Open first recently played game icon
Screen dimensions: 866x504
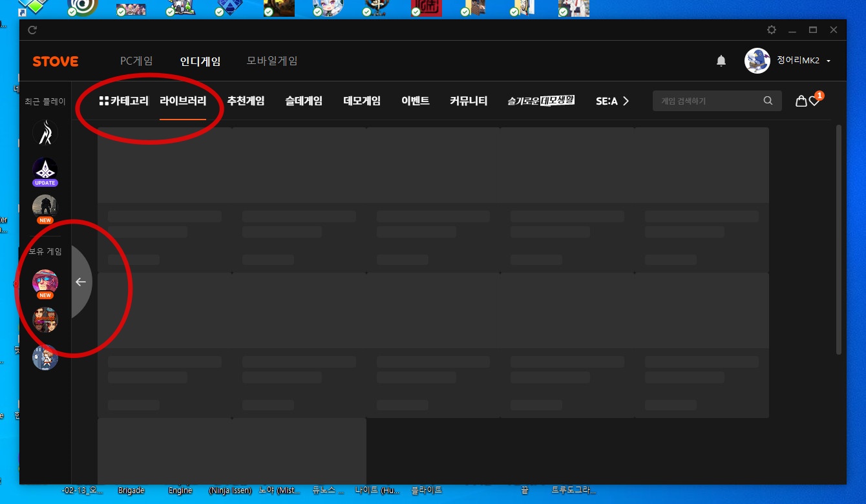click(45, 132)
